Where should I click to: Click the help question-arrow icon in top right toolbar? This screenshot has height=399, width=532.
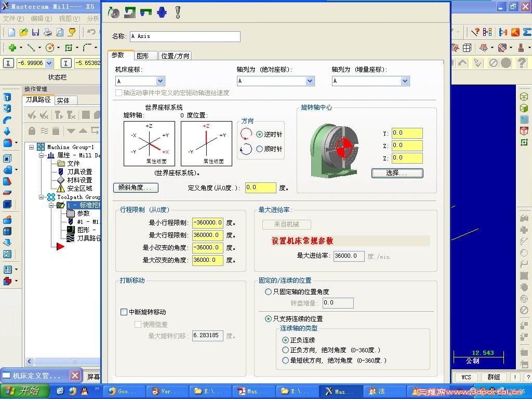coord(475,32)
